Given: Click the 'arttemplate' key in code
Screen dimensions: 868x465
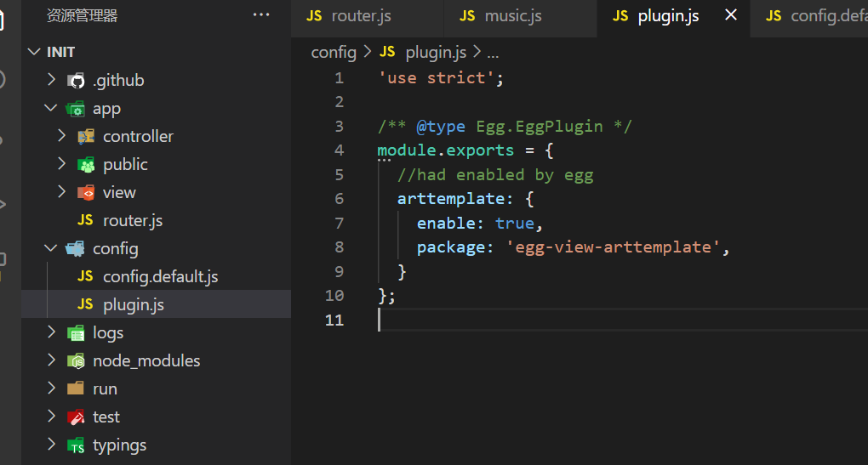Looking at the screenshot, I should pyautogui.click(x=451, y=199).
